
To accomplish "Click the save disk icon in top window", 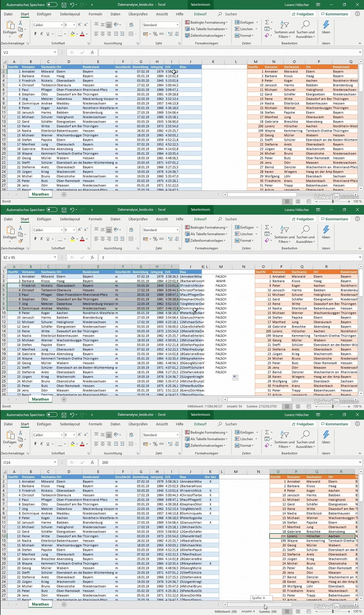I will (64, 5).
